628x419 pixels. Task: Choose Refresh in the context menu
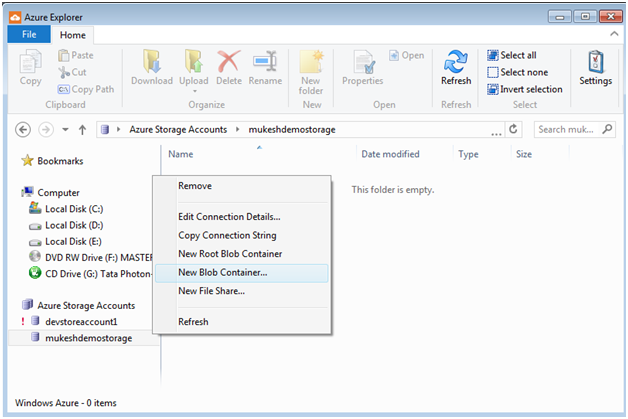(242, 322)
